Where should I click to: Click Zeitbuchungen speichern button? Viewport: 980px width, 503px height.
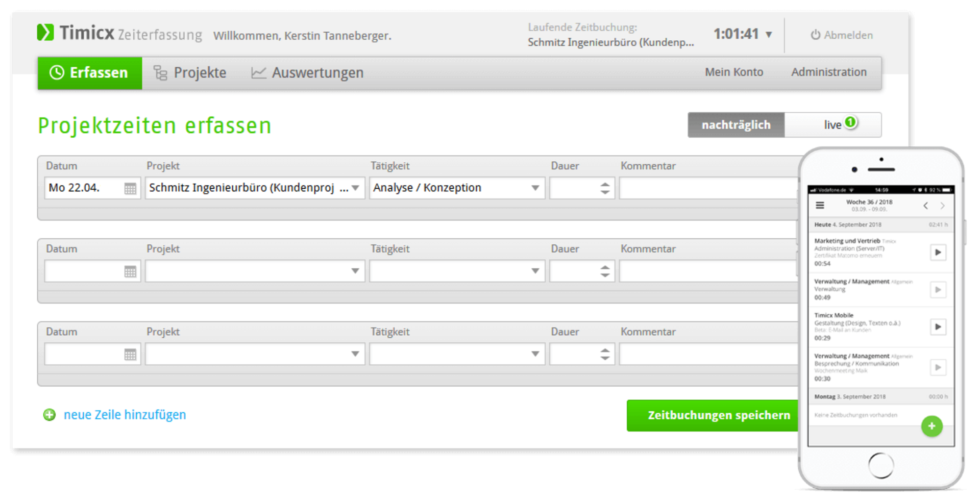pos(718,415)
